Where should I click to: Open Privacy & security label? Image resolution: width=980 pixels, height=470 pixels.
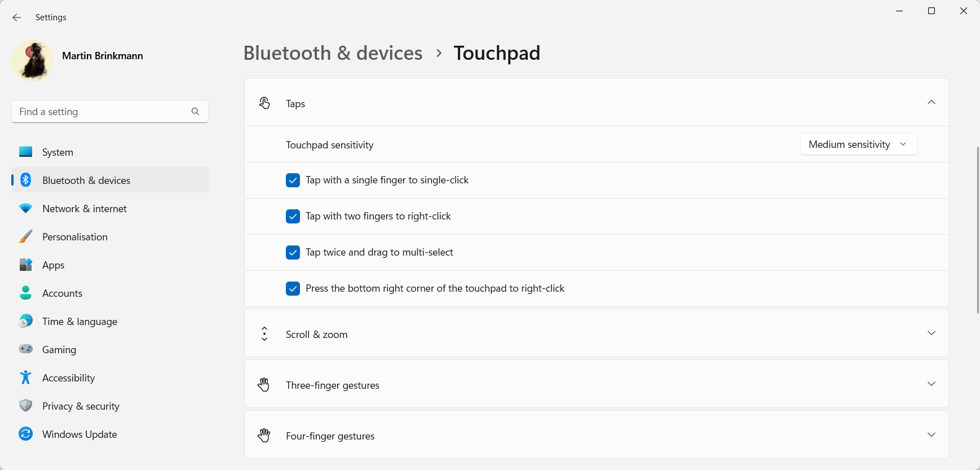point(81,406)
